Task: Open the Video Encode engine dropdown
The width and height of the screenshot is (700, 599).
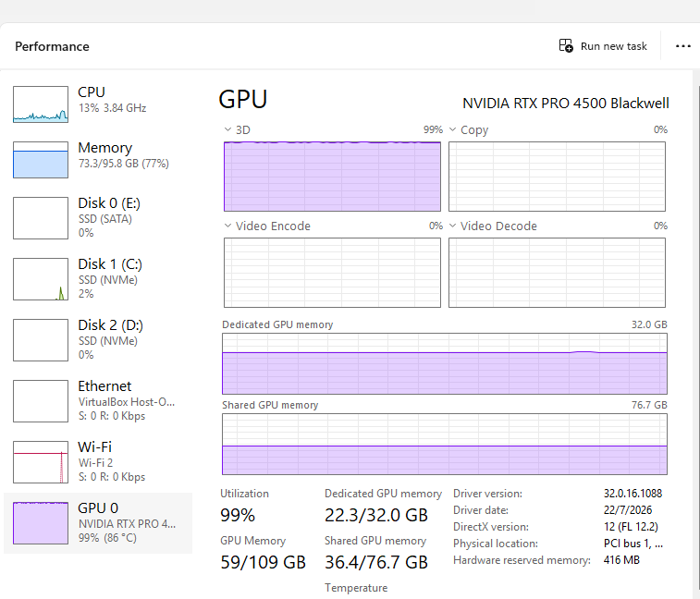Action: [x=227, y=226]
